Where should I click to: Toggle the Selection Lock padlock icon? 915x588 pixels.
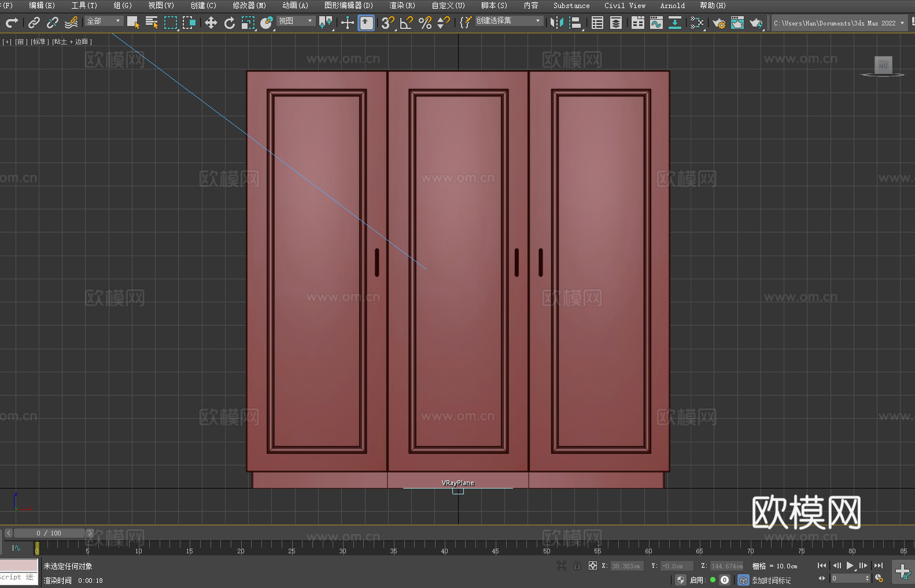pyautogui.click(x=577, y=565)
